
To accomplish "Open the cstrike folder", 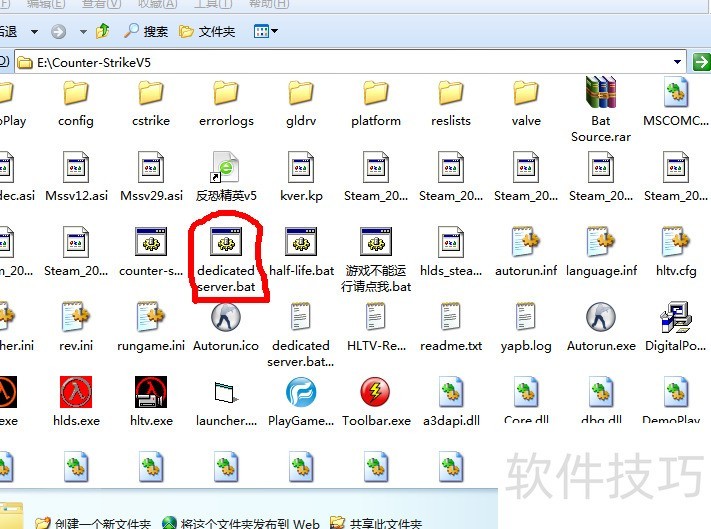I will pos(151,104).
